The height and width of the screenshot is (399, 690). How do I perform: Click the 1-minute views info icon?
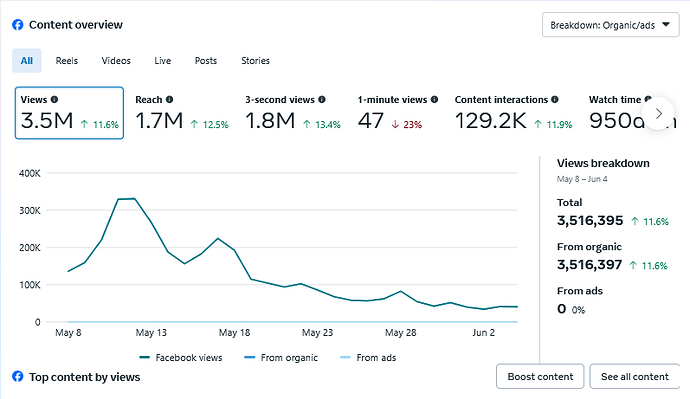434,99
